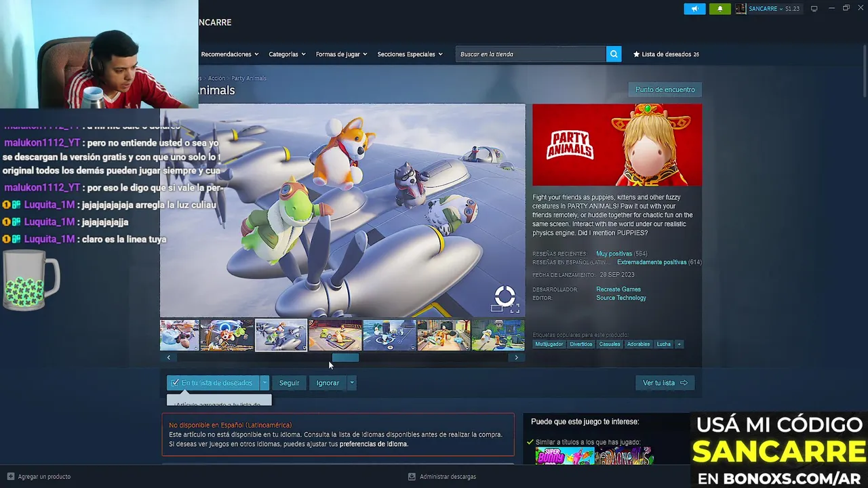Click the plus button to add tags
This screenshot has height=488, width=868.
coord(679,344)
